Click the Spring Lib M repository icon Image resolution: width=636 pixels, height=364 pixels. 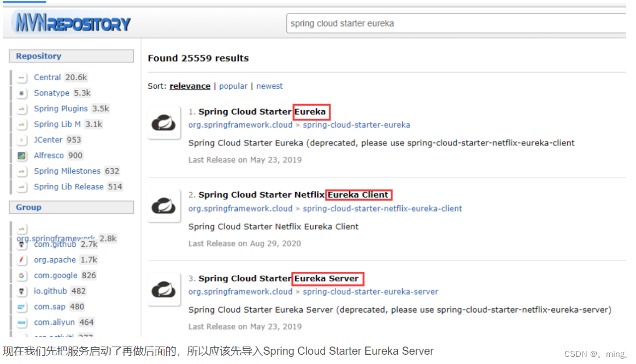[22, 124]
